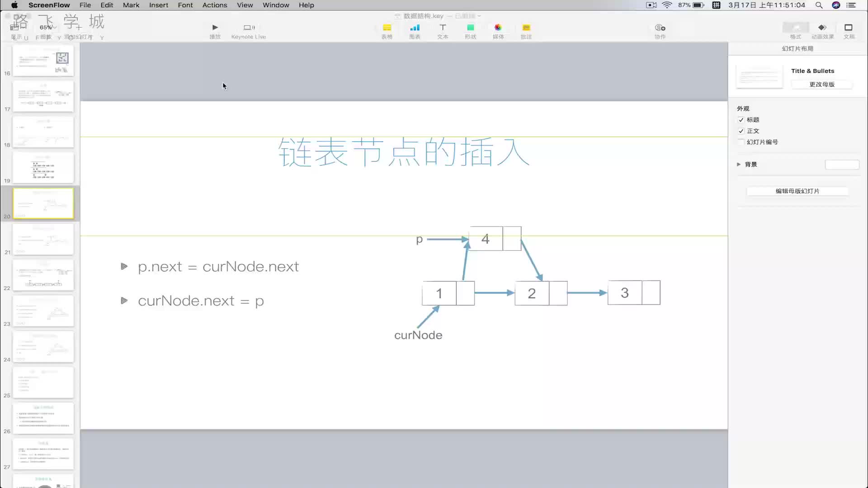
Task: Open the 形状 shapes picker
Action: click(x=471, y=31)
